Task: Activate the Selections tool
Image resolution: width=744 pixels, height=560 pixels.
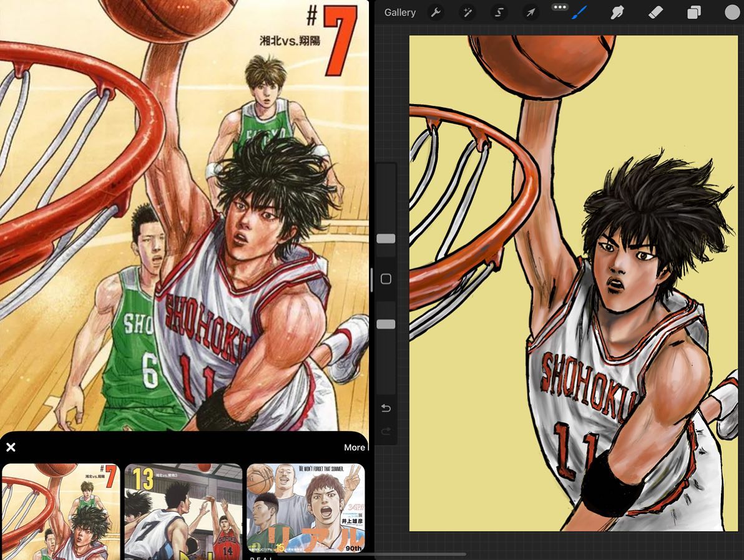Action: tap(498, 12)
